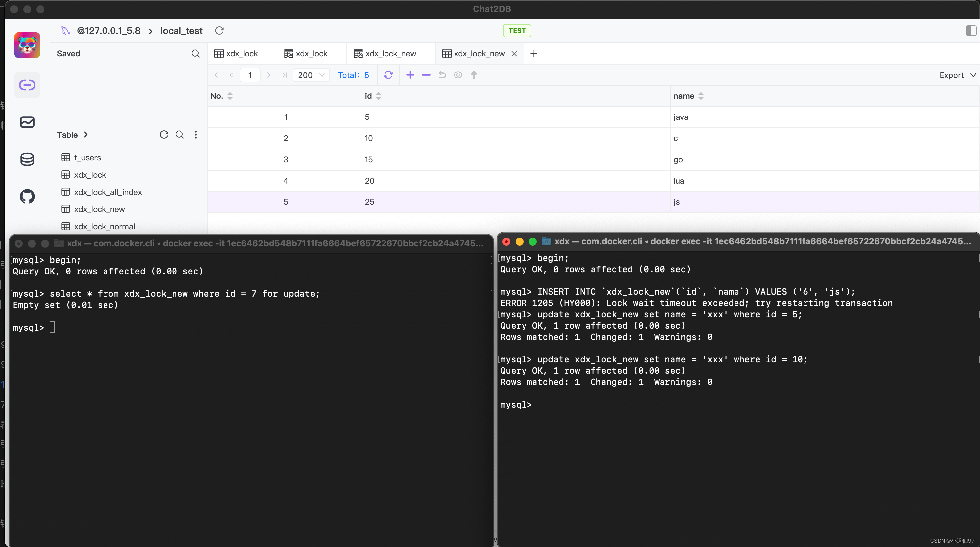Image resolution: width=980 pixels, height=547 pixels.
Task: Open the database icon in sidebar
Action: click(x=27, y=159)
